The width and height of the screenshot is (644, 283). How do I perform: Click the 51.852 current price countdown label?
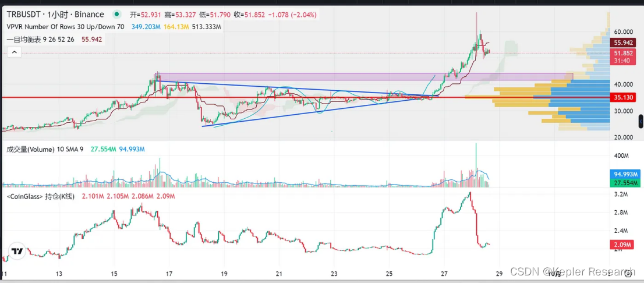point(623,56)
